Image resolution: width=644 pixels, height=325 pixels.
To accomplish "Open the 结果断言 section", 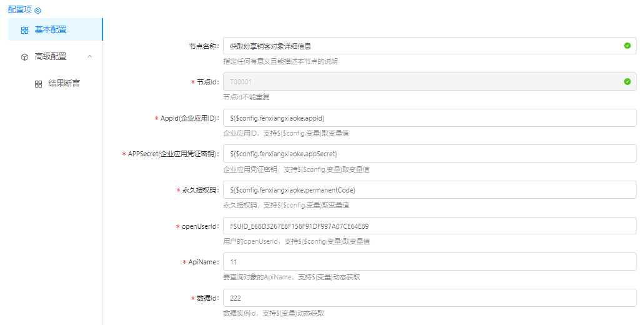I will point(64,84).
